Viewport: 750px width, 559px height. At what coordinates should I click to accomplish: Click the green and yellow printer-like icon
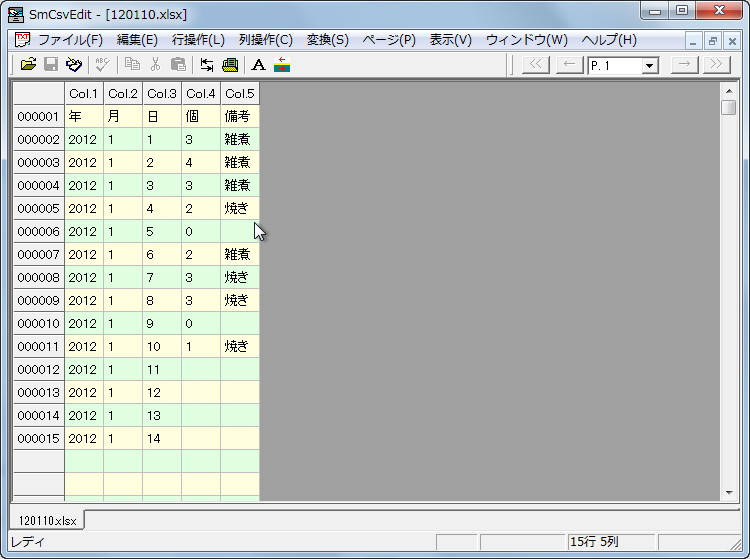[230, 65]
